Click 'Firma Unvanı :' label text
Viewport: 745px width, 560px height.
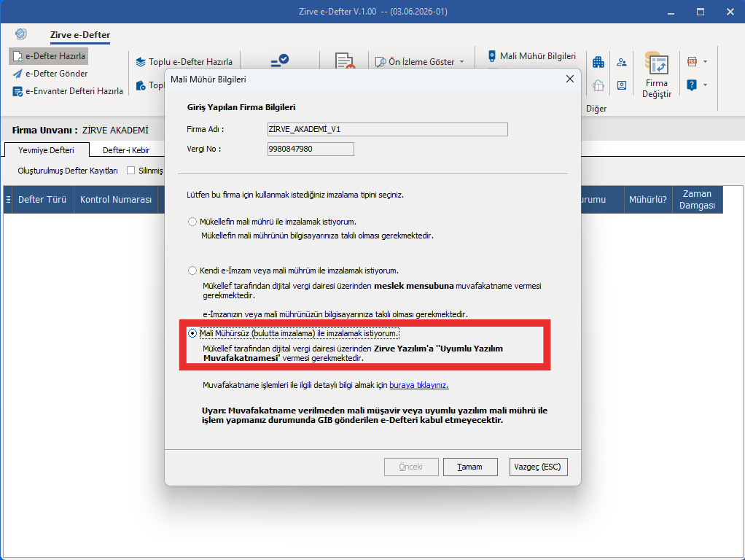point(44,131)
